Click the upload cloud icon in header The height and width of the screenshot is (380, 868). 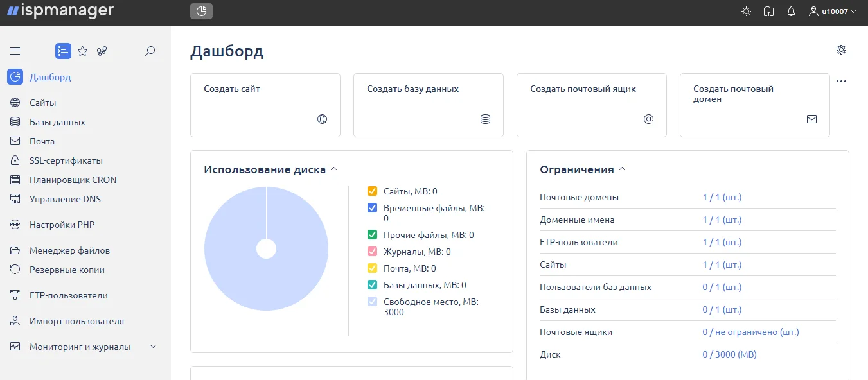(768, 12)
